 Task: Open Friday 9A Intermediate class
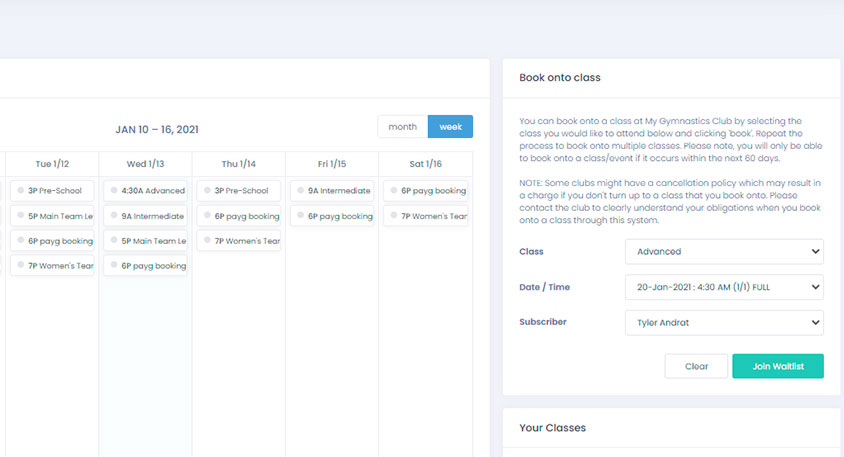(x=332, y=190)
